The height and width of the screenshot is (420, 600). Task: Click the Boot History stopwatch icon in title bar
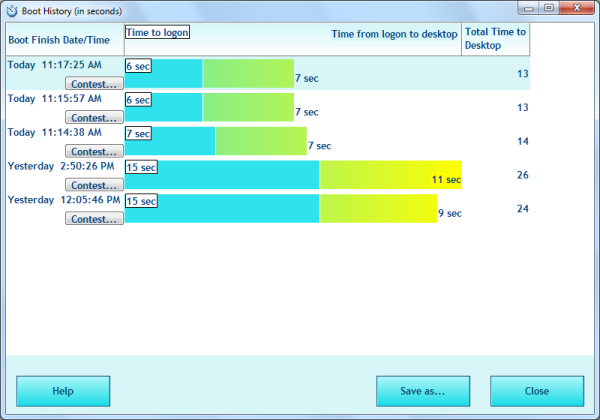tap(12, 10)
